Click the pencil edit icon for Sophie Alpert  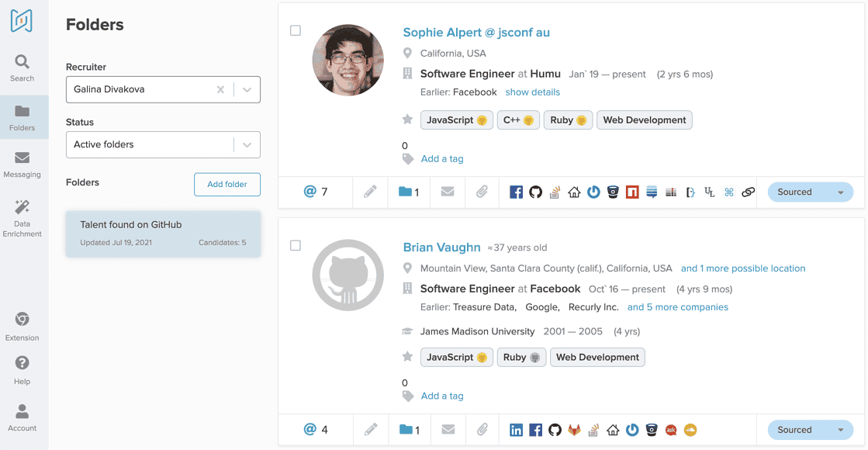(x=370, y=192)
